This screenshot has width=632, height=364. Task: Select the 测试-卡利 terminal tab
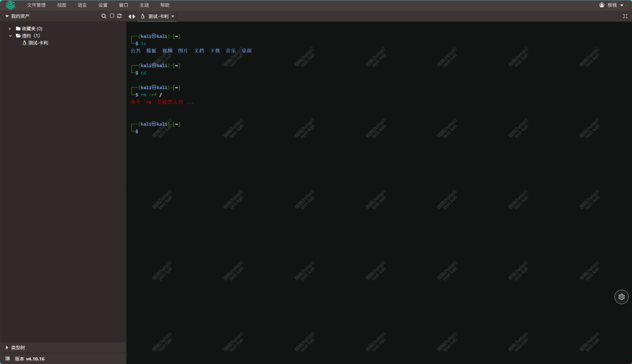(157, 16)
